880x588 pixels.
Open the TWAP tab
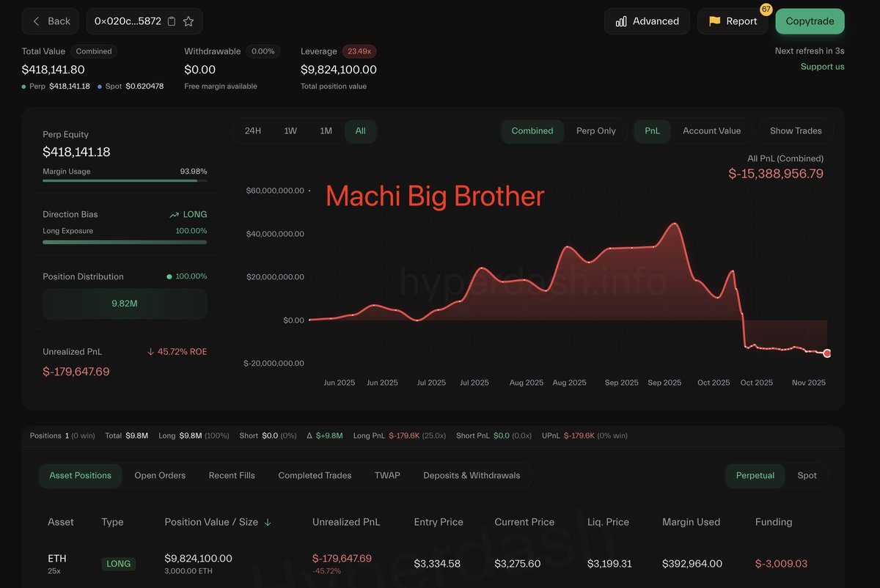pos(387,475)
